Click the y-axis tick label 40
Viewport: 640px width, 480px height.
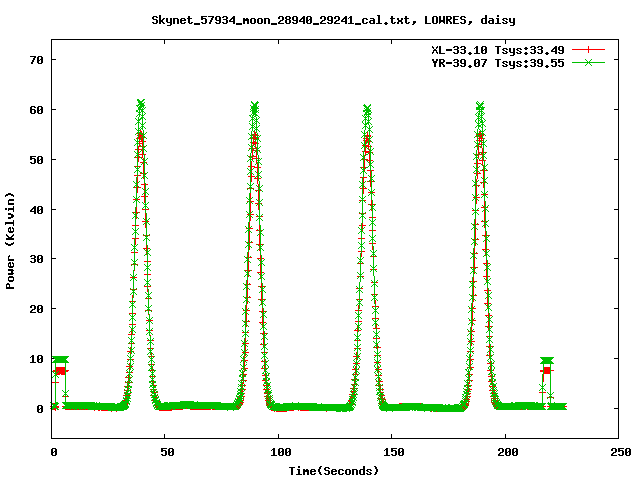(36, 210)
